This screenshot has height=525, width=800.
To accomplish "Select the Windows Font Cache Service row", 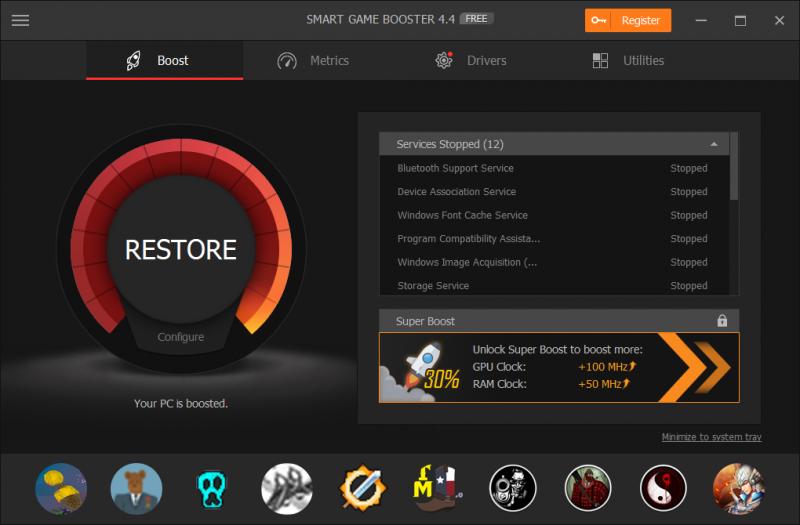I will [x=555, y=215].
